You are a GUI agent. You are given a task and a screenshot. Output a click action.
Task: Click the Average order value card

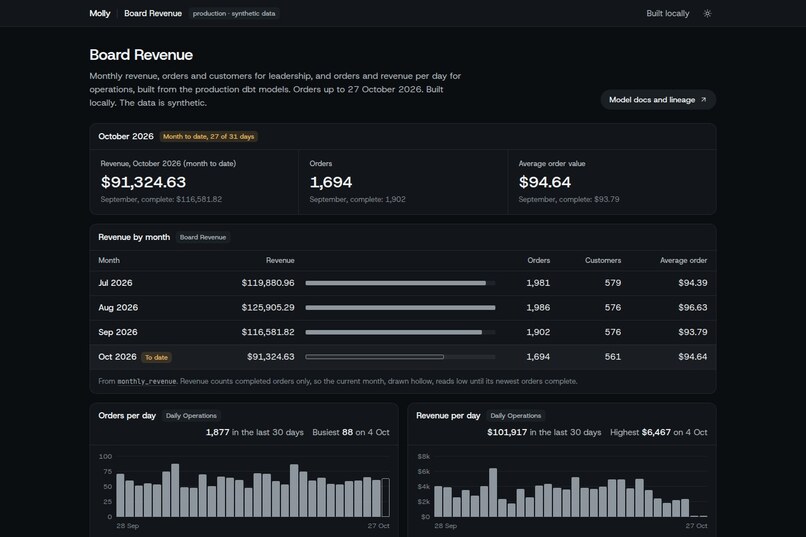point(612,182)
